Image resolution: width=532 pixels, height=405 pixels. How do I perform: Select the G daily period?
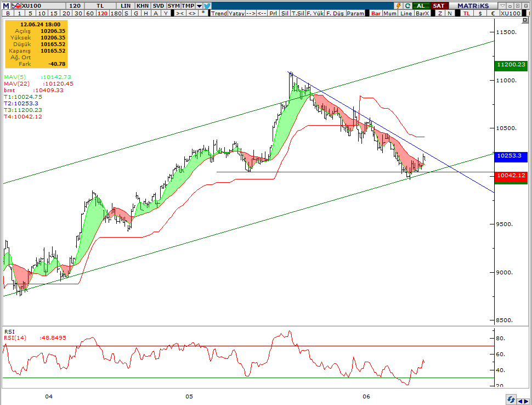point(136,13)
